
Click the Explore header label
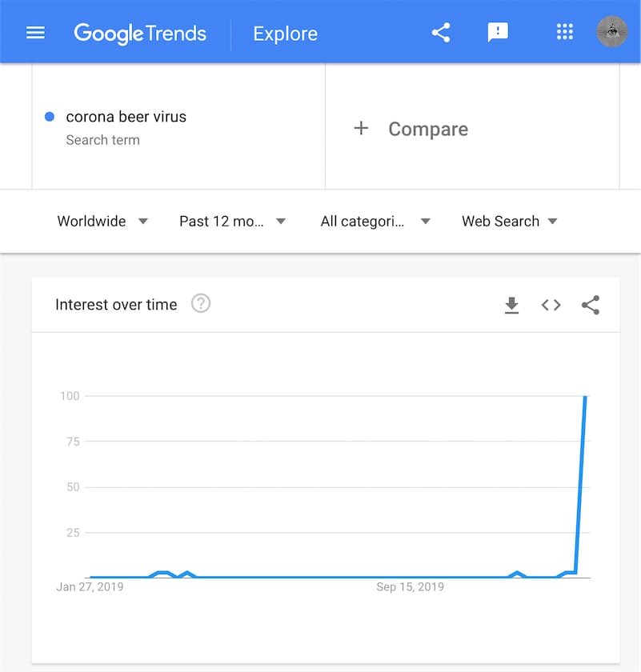click(285, 34)
